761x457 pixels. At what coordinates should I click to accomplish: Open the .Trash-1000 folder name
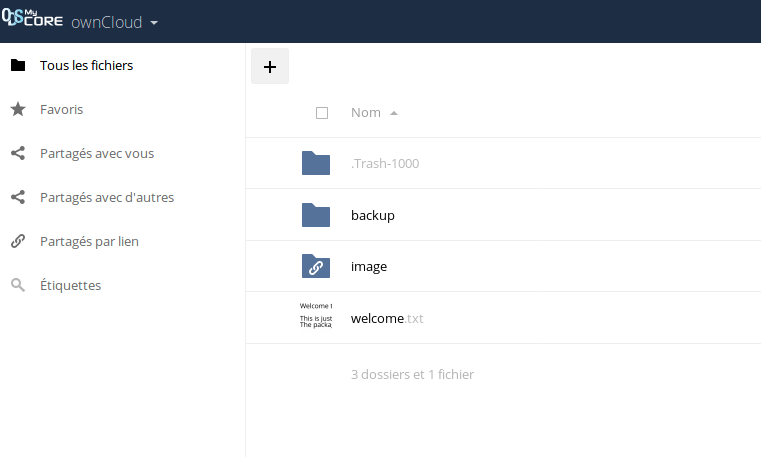coord(385,163)
